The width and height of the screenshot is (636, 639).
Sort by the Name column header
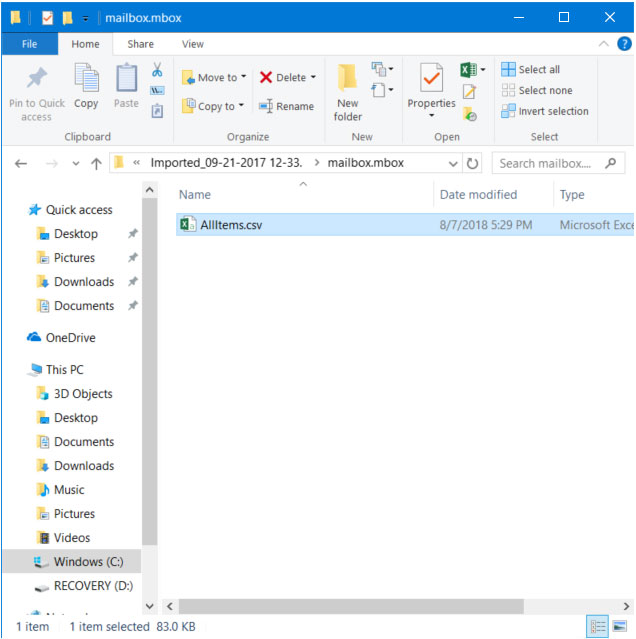tap(195, 194)
